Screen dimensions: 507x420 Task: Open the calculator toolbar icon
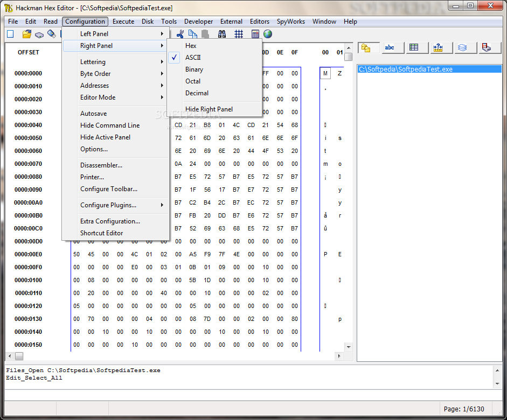(255, 34)
